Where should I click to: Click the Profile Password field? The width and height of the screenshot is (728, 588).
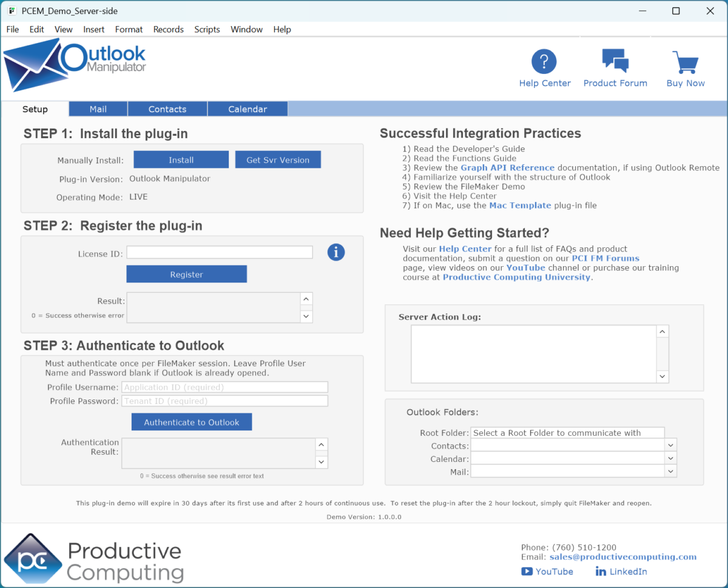pos(224,401)
